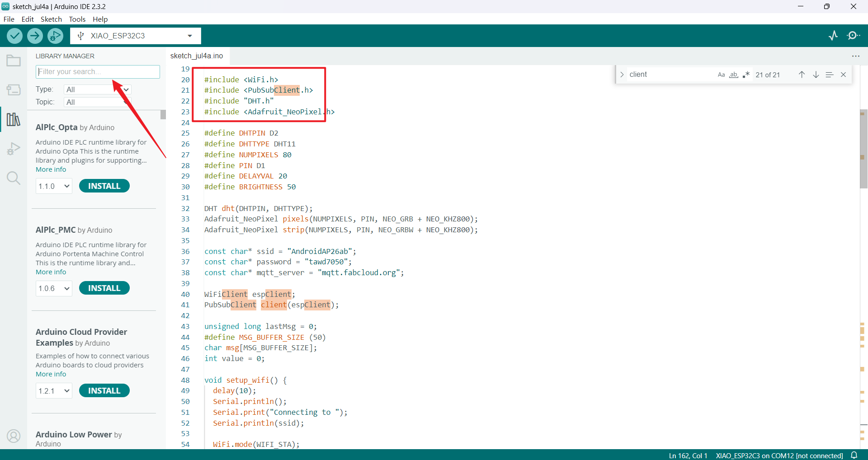Start Debugging with the debug button
This screenshot has height=460, width=868.
pos(56,36)
